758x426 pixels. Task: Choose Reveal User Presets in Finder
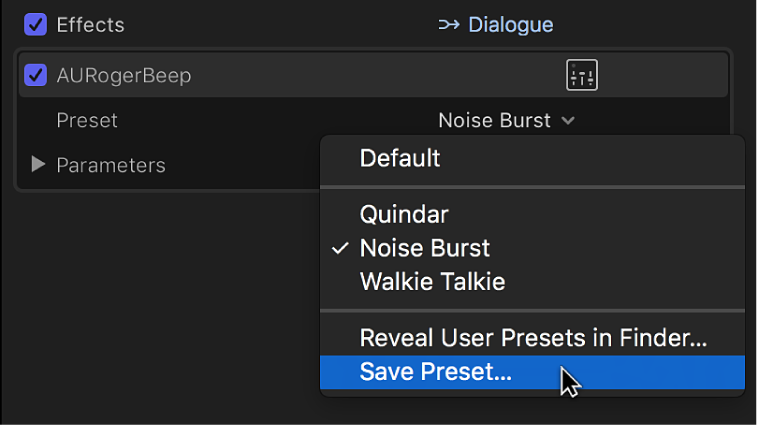click(533, 338)
